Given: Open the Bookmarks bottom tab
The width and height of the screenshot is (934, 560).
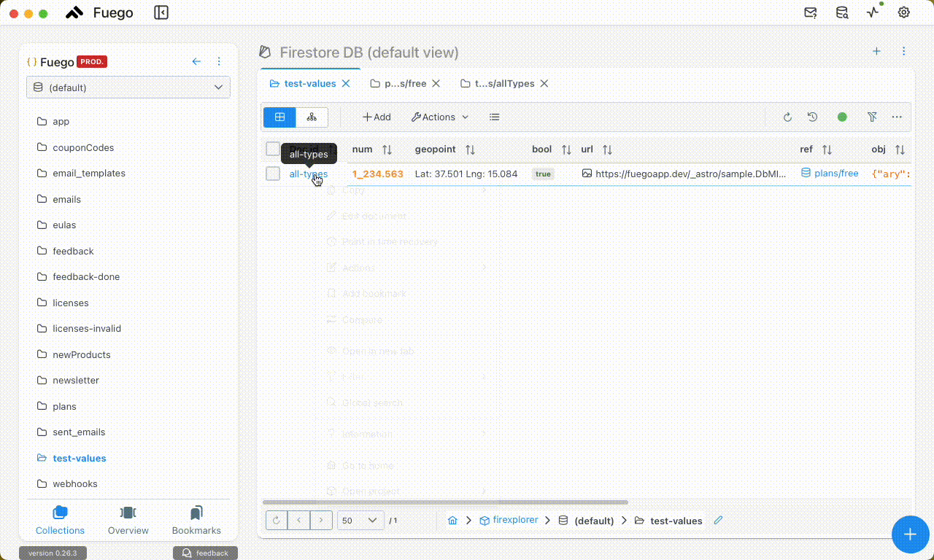Looking at the screenshot, I should pyautogui.click(x=196, y=521).
